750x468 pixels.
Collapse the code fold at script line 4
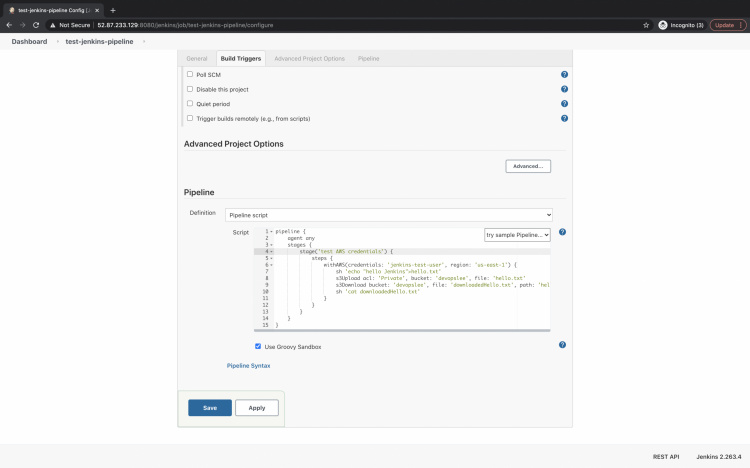271,251
